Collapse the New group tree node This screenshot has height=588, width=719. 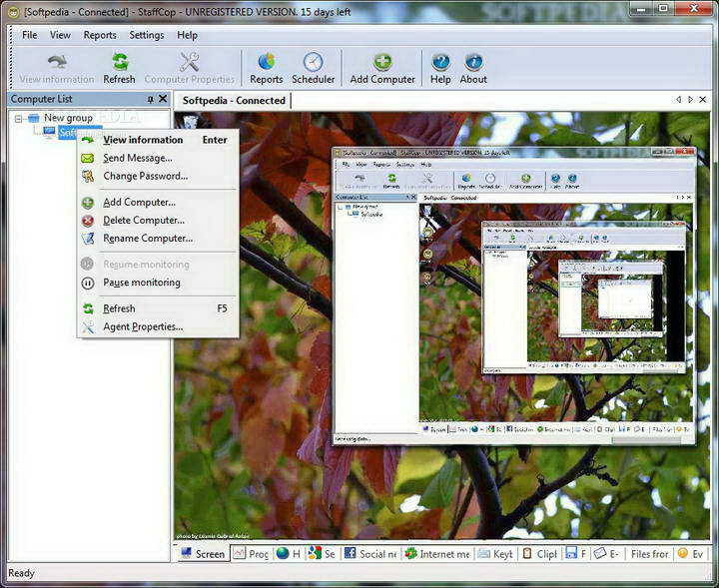18,119
